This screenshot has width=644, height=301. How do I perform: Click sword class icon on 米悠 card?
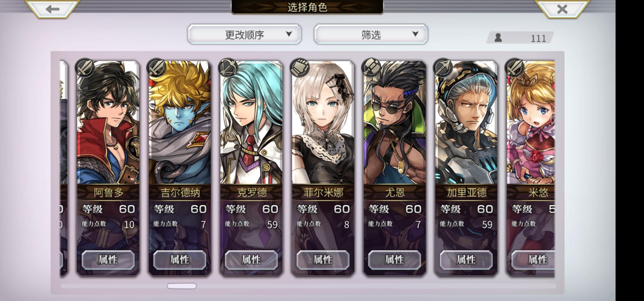point(515,68)
